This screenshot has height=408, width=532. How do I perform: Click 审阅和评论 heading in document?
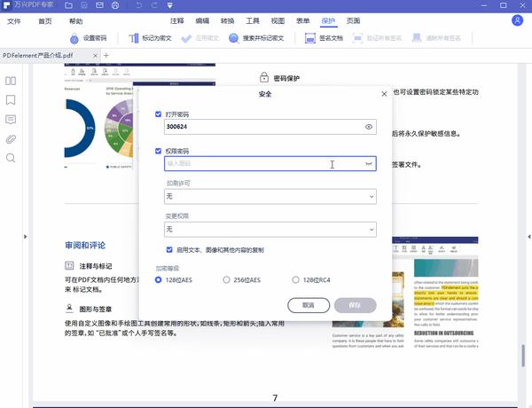85,245
